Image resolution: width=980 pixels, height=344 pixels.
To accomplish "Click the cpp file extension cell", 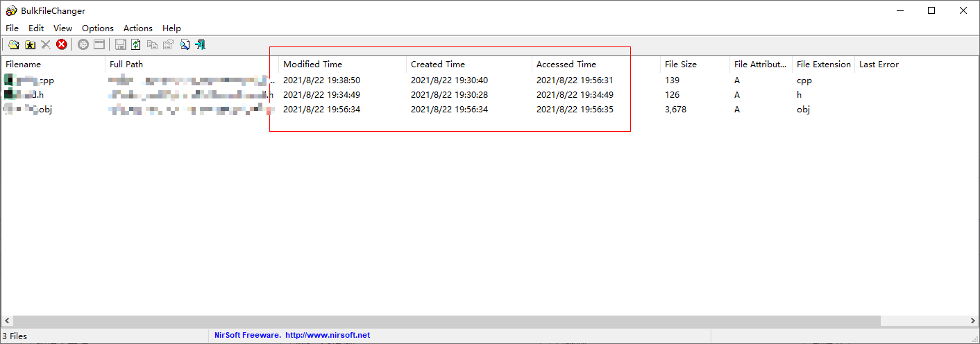I will 804,80.
